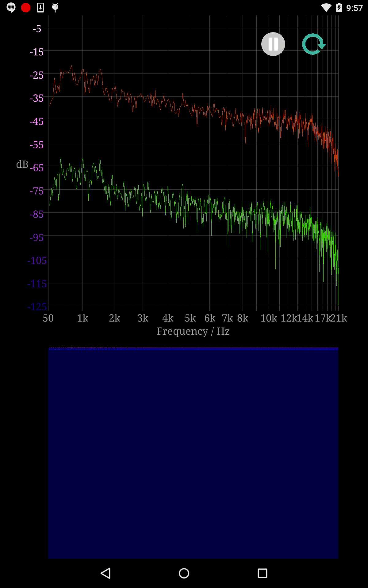This screenshot has height=588, width=368.
Task: Tap the -25 dB axis value
Action: click(36, 75)
